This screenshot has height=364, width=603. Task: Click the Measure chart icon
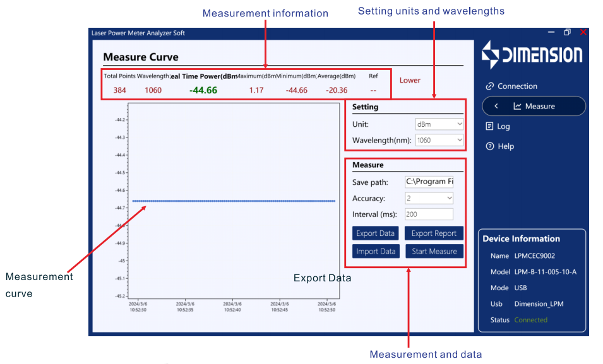click(x=518, y=107)
